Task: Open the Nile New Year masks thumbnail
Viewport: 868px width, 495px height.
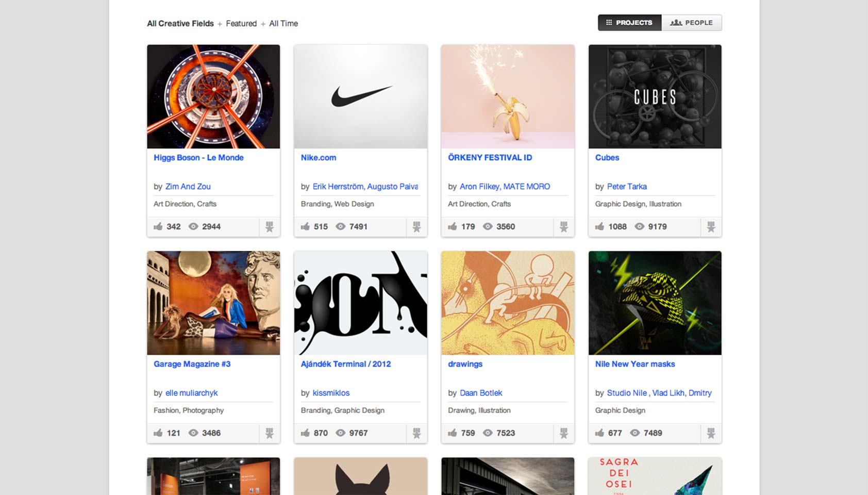Action: coord(655,303)
